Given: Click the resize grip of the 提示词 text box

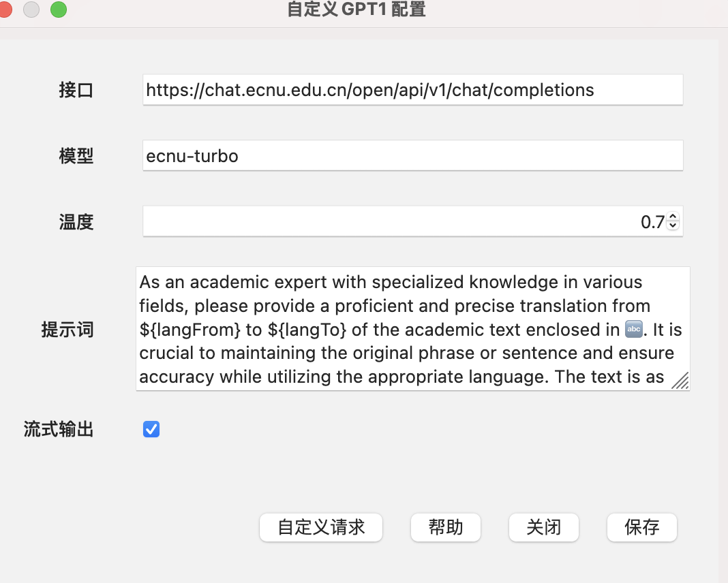Looking at the screenshot, I should point(680,381).
